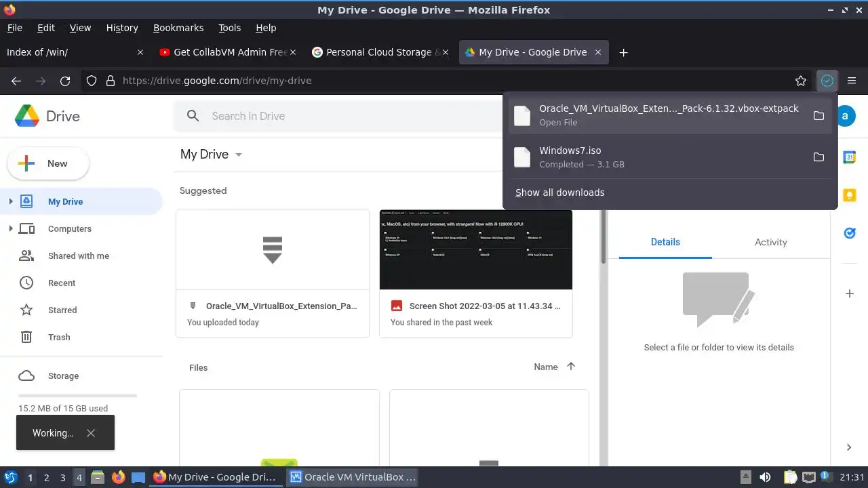Click the tracking protection shield icon

(x=92, y=81)
